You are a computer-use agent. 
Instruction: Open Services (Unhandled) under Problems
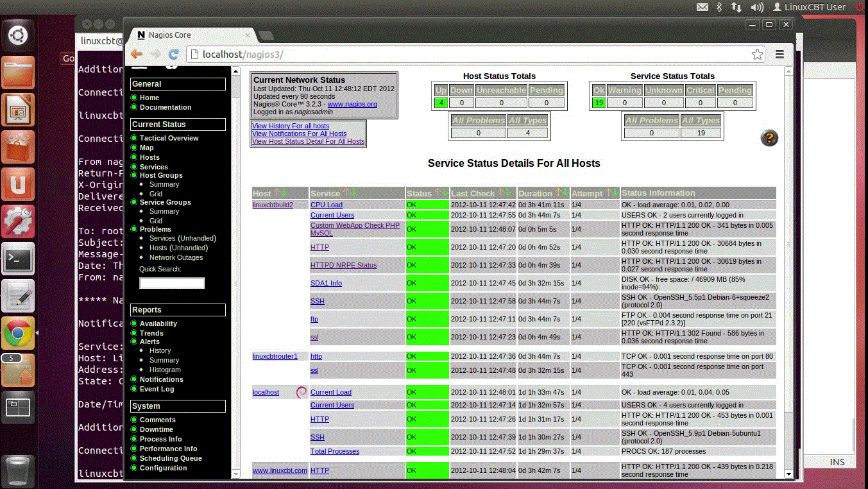[x=183, y=238]
